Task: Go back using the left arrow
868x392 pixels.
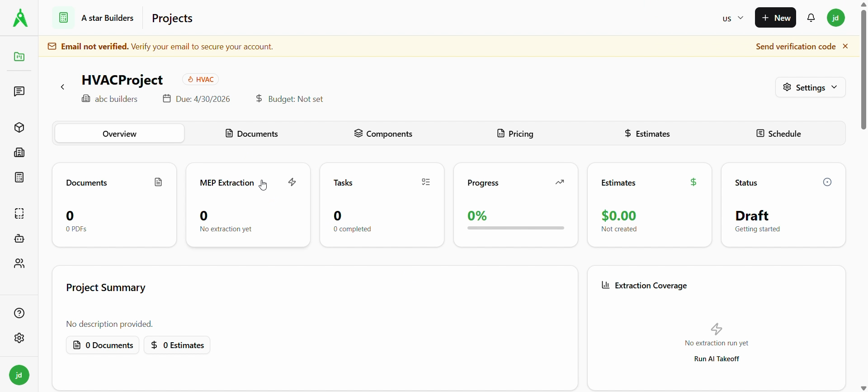Action: pos(63,87)
